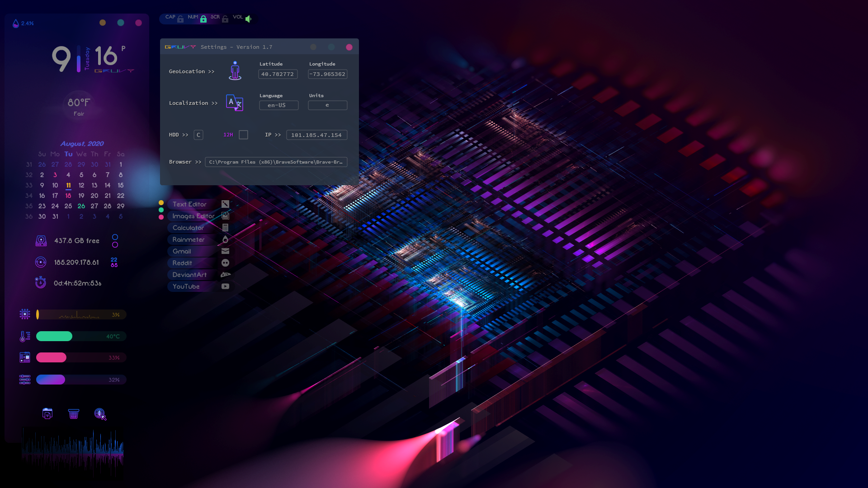Open the file folder shortcut icon
This screenshot has width=868, height=488.
coord(47,413)
